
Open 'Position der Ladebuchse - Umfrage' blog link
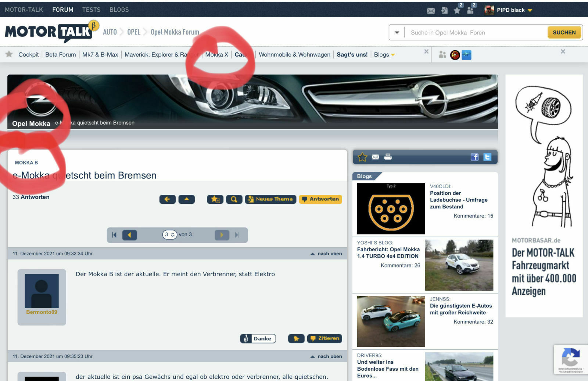coord(459,200)
